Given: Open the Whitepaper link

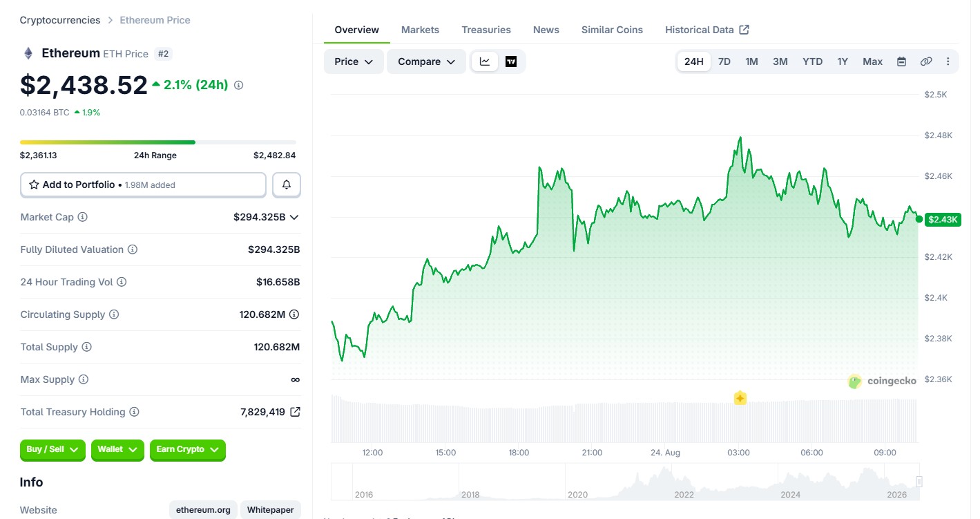Looking at the screenshot, I should click(x=270, y=510).
